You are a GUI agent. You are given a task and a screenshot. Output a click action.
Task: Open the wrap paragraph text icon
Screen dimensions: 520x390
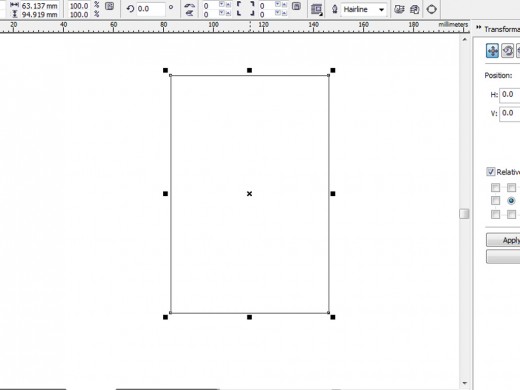click(x=316, y=10)
